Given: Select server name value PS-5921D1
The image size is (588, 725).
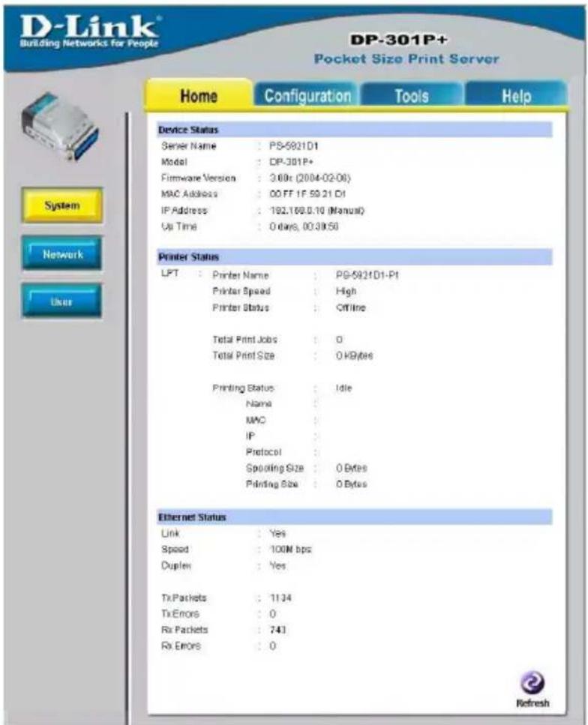Looking at the screenshot, I should [294, 146].
